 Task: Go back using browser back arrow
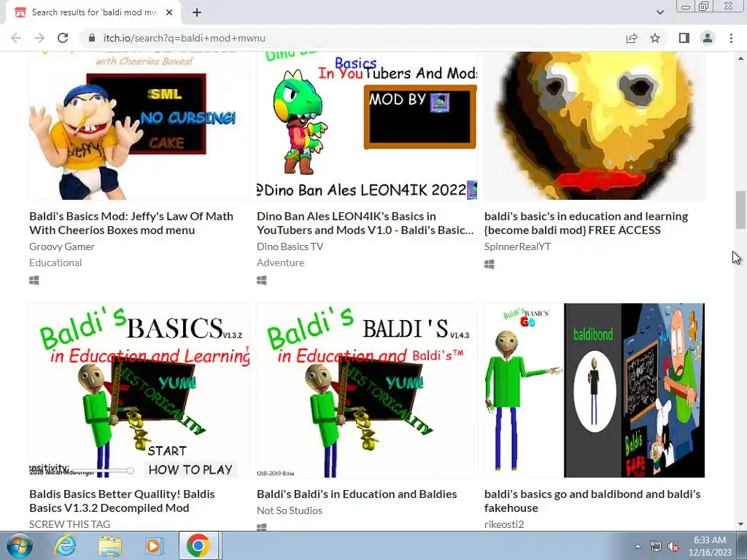(16, 38)
